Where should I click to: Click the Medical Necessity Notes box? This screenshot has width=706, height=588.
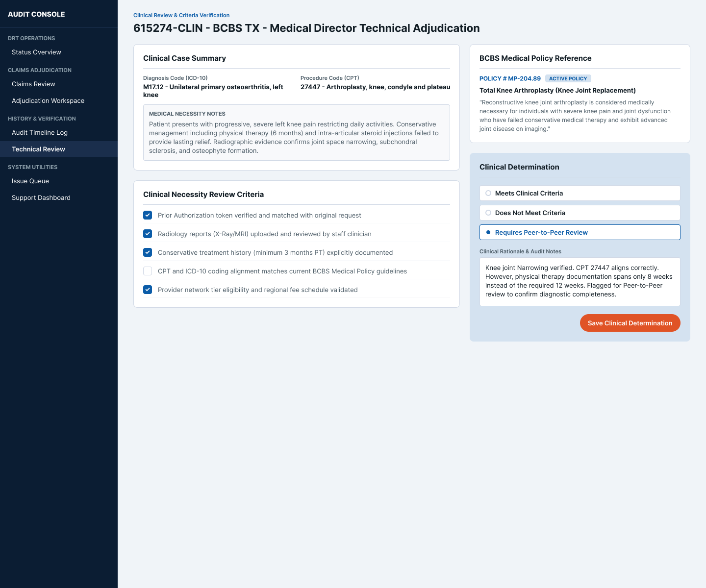[x=297, y=132]
